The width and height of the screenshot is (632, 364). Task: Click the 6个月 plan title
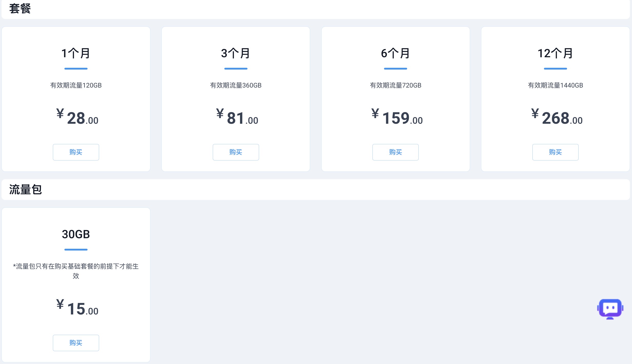click(395, 53)
